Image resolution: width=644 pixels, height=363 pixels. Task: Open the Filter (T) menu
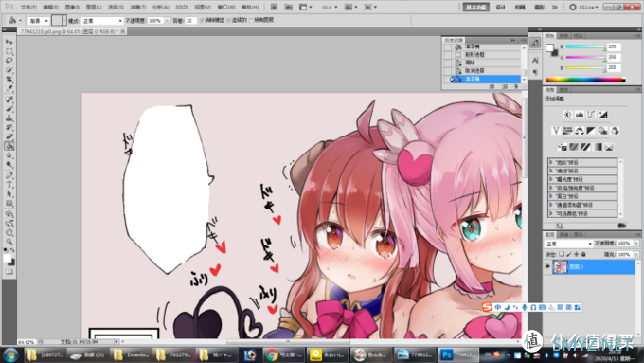tap(138, 7)
